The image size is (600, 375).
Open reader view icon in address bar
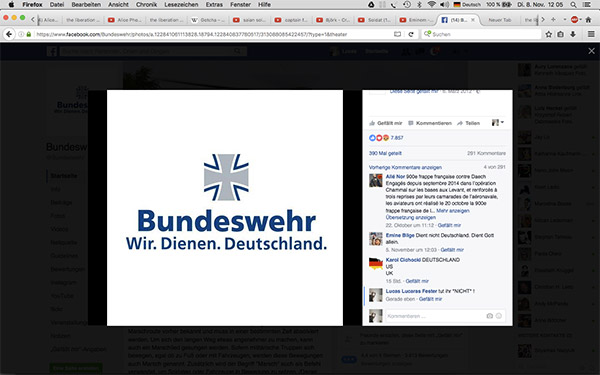[398, 34]
